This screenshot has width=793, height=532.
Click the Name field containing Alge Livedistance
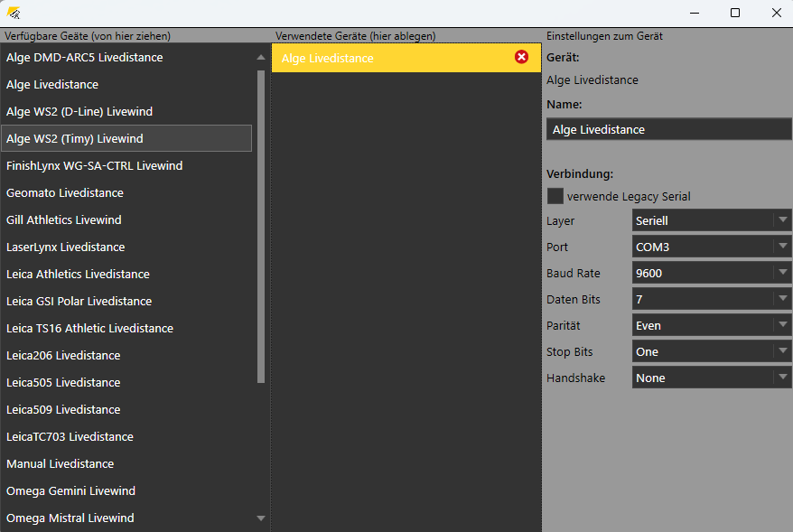(x=668, y=129)
